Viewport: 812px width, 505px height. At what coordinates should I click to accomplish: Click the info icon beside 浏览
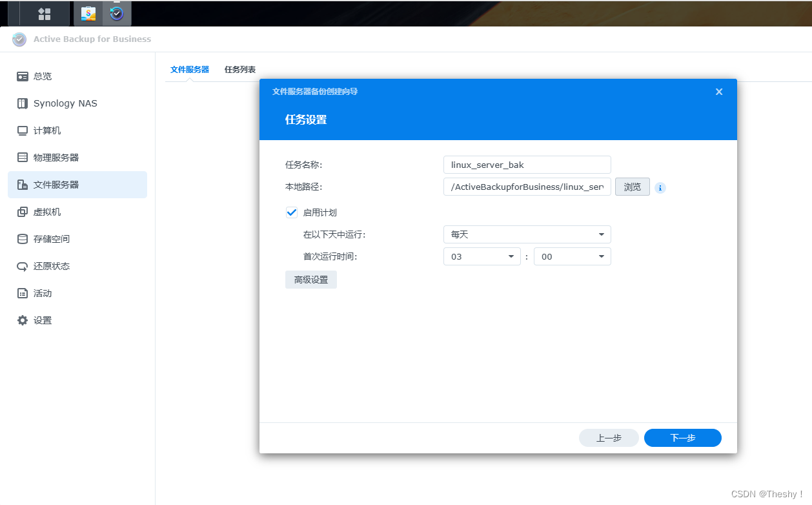[660, 188]
